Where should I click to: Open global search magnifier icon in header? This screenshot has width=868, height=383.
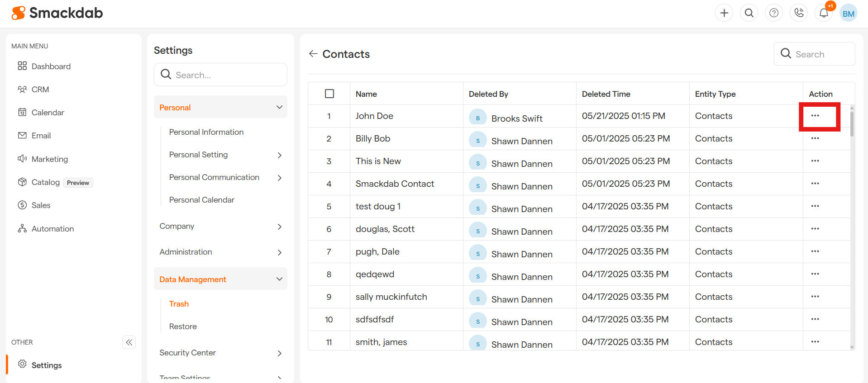[x=749, y=13]
